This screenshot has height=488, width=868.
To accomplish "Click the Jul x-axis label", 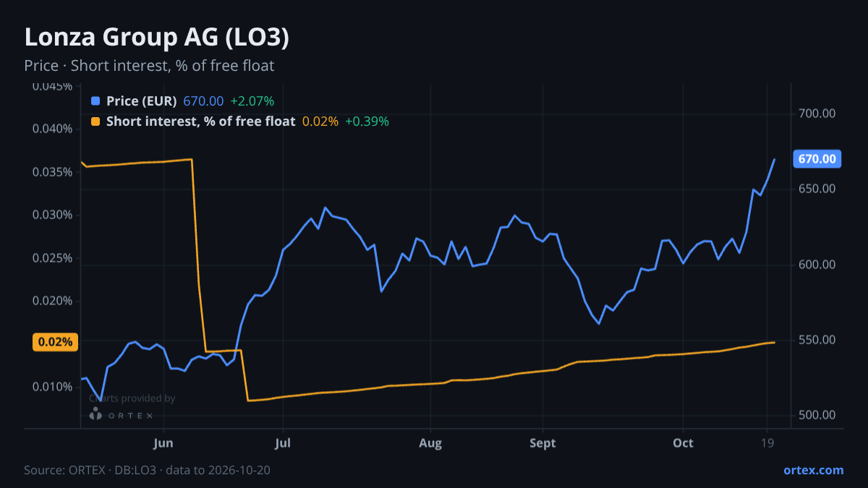I will 283,442.
